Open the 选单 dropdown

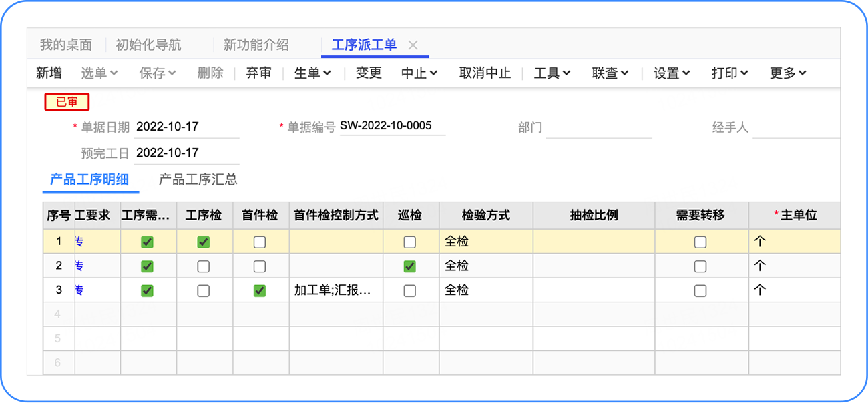click(99, 73)
